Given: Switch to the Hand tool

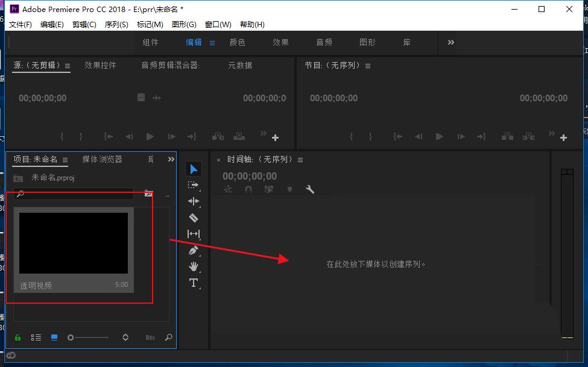Looking at the screenshot, I should (194, 266).
